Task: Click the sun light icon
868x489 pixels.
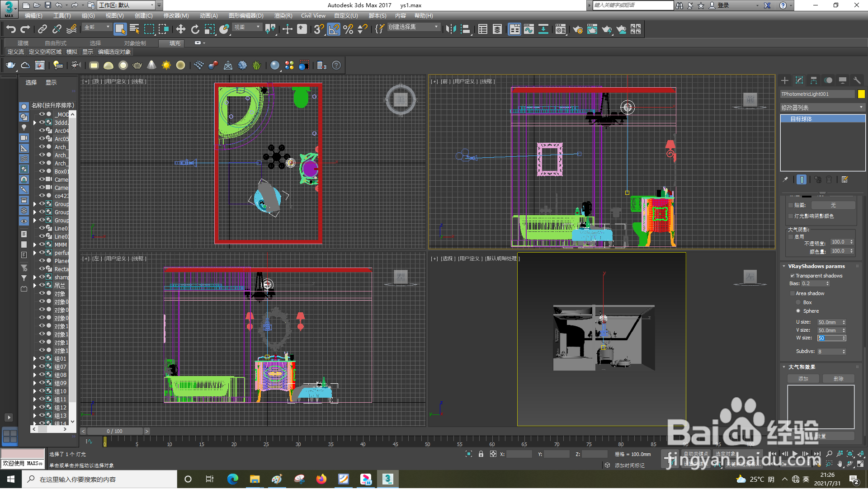Action: (166, 66)
